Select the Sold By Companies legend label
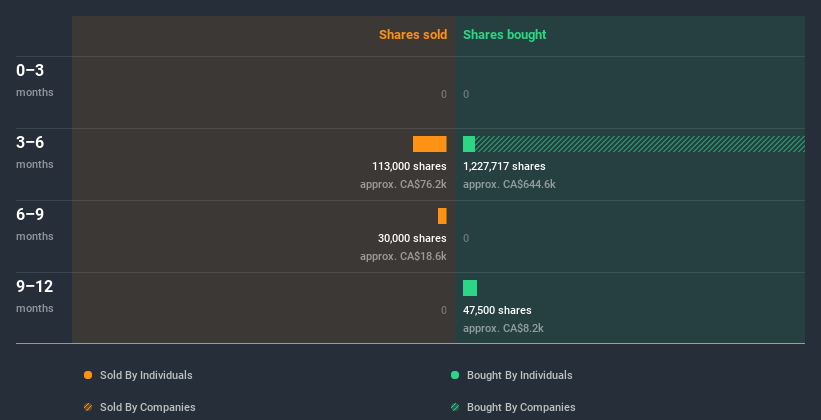The image size is (821, 420). [x=148, y=407]
